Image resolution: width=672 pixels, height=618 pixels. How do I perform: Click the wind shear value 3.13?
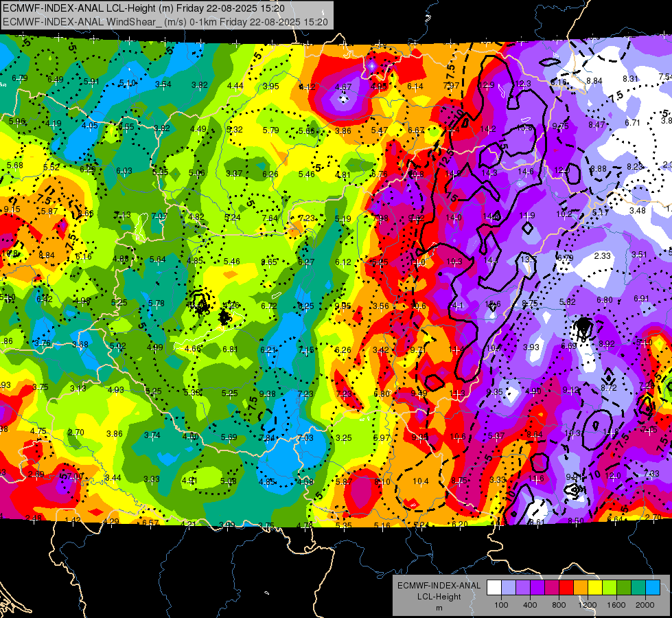78,388
